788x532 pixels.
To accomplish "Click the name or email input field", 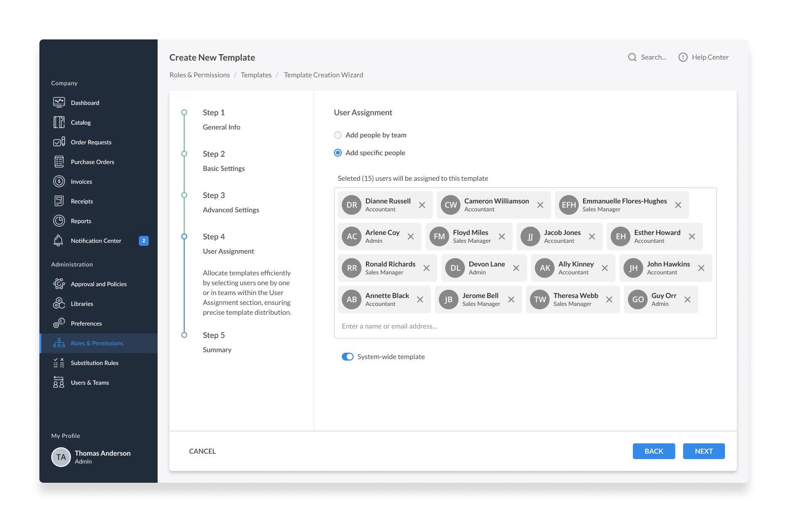I will (x=525, y=326).
